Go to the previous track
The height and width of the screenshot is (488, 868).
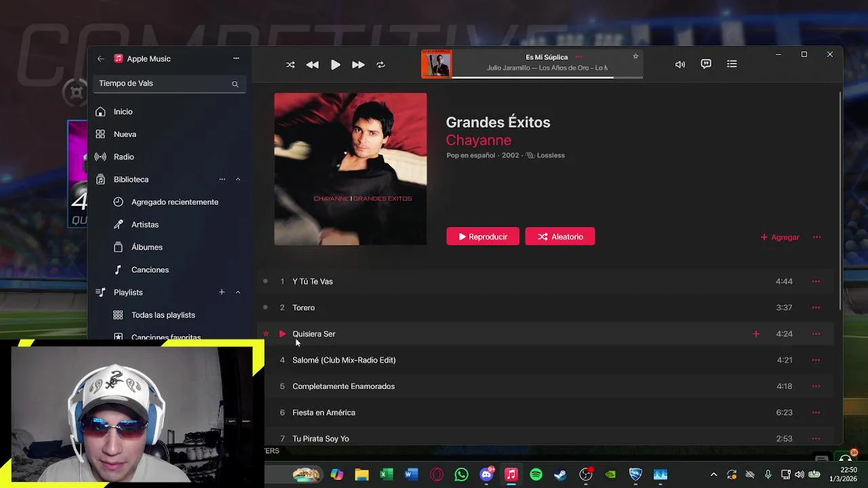[x=313, y=65]
